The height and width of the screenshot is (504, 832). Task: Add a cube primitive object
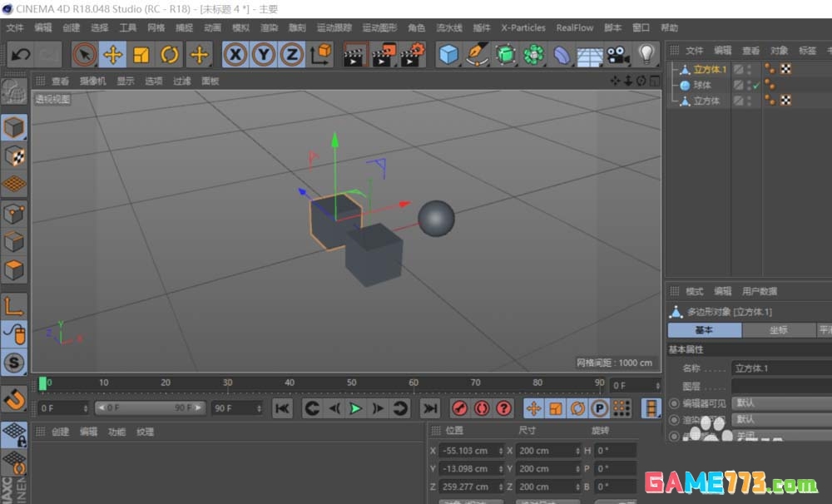449,56
